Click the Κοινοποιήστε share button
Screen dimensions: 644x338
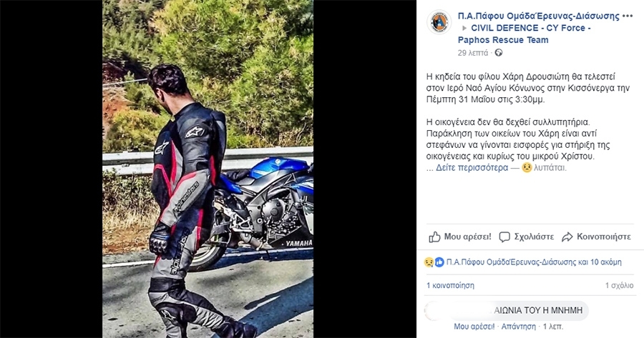click(x=596, y=237)
